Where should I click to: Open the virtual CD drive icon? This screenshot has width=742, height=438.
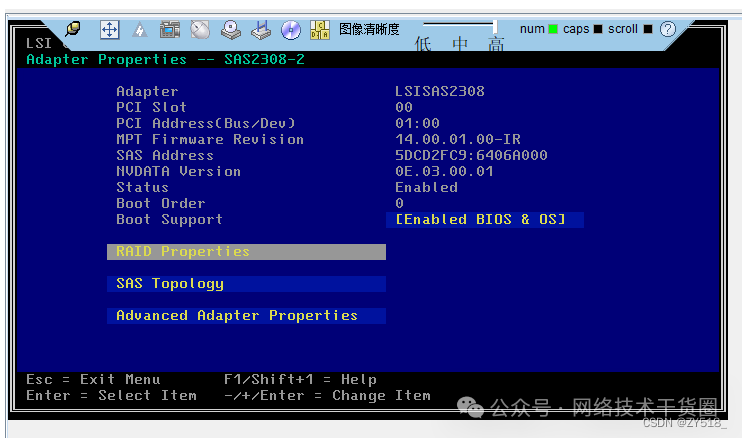(x=231, y=30)
